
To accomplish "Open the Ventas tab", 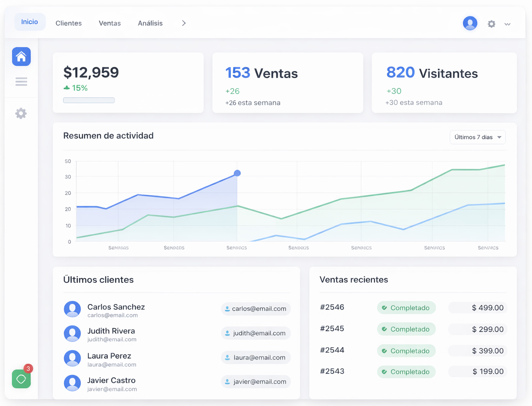I will point(110,23).
